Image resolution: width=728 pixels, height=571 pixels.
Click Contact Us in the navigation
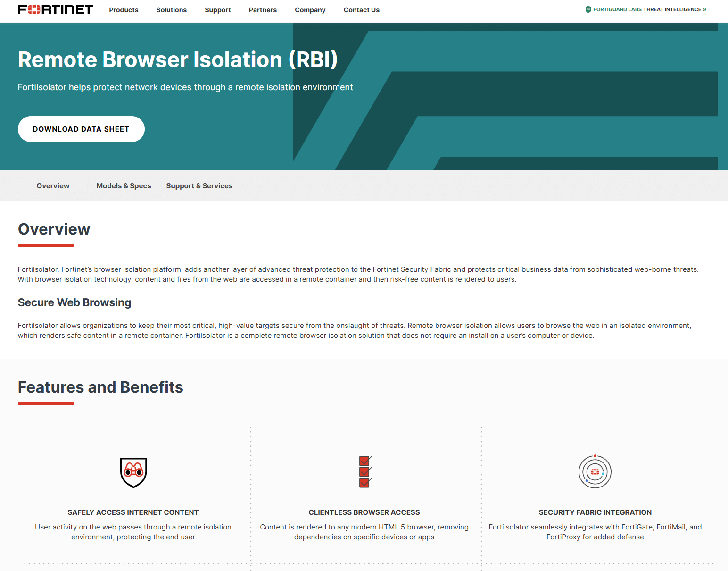(361, 10)
